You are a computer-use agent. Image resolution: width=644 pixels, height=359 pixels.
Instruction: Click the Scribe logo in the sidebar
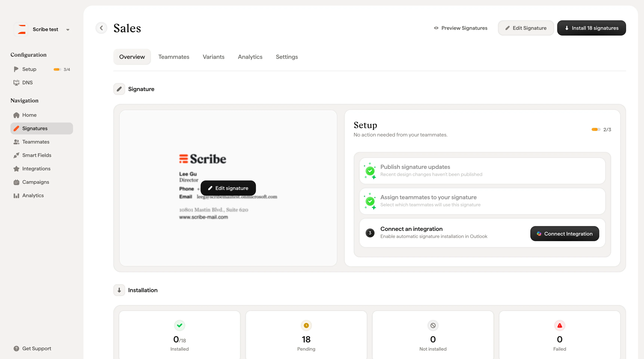pyautogui.click(x=21, y=29)
